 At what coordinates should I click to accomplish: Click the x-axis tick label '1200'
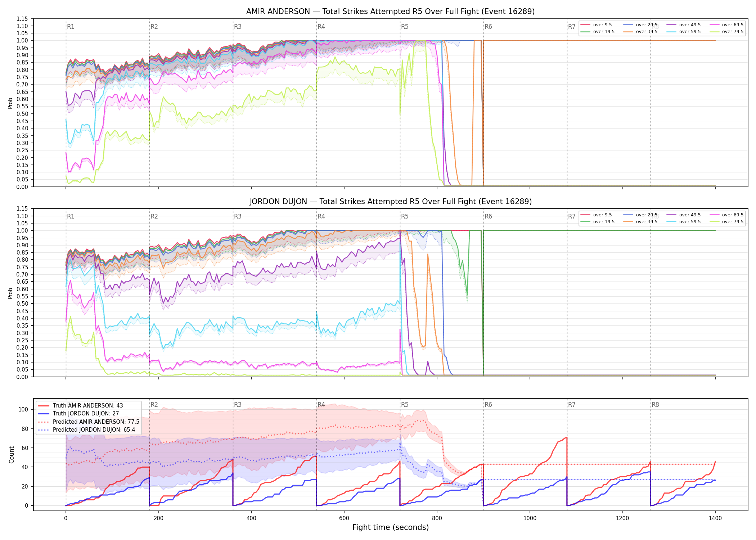(623, 518)
